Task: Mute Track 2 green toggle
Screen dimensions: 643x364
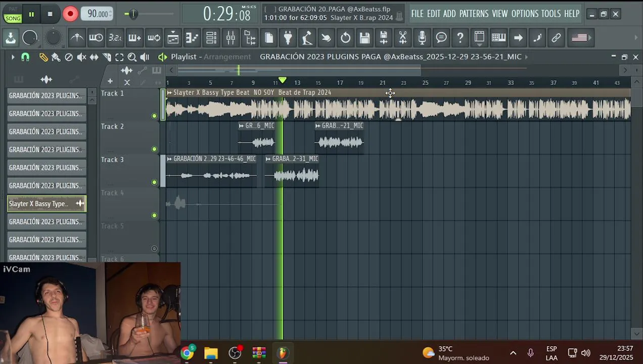Action: [x=154, y=149]
